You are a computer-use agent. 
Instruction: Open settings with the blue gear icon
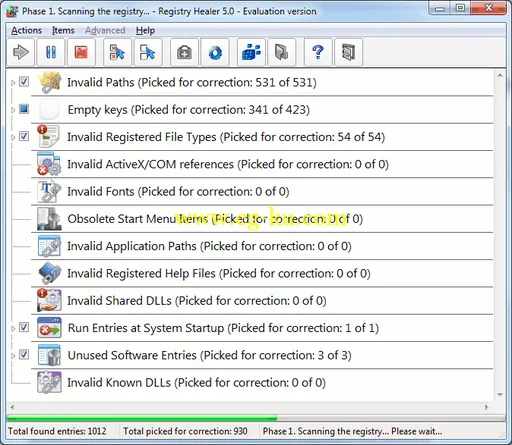[x=215, y=52]
